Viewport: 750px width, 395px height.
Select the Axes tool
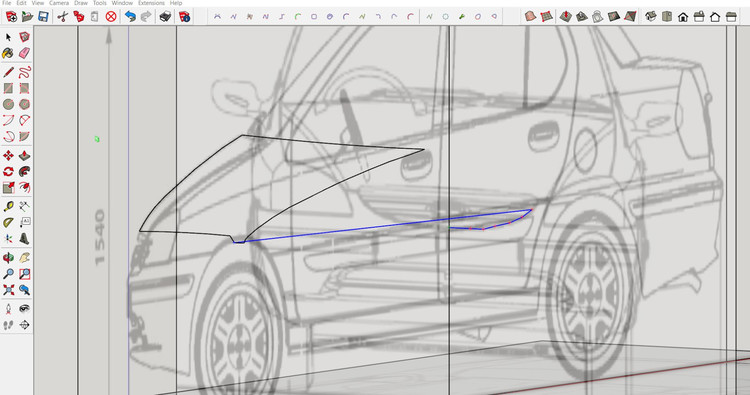(x=8, y=238)
